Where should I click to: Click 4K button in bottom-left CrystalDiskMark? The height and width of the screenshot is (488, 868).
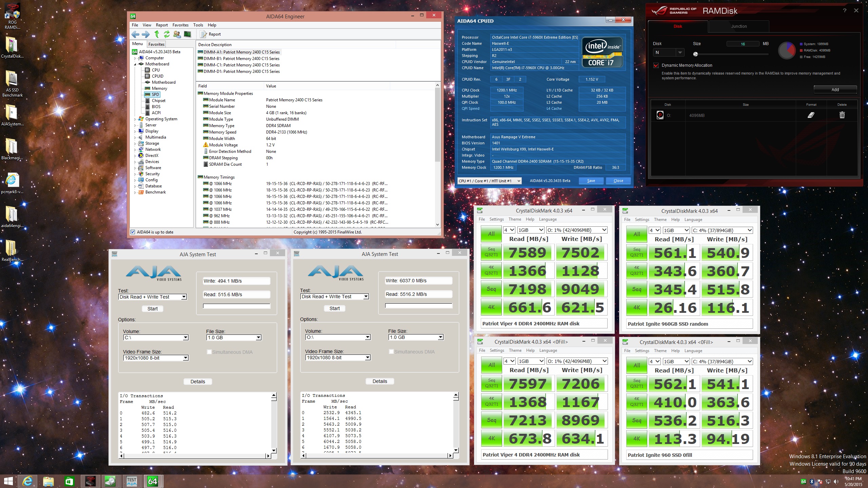[491, 439]
